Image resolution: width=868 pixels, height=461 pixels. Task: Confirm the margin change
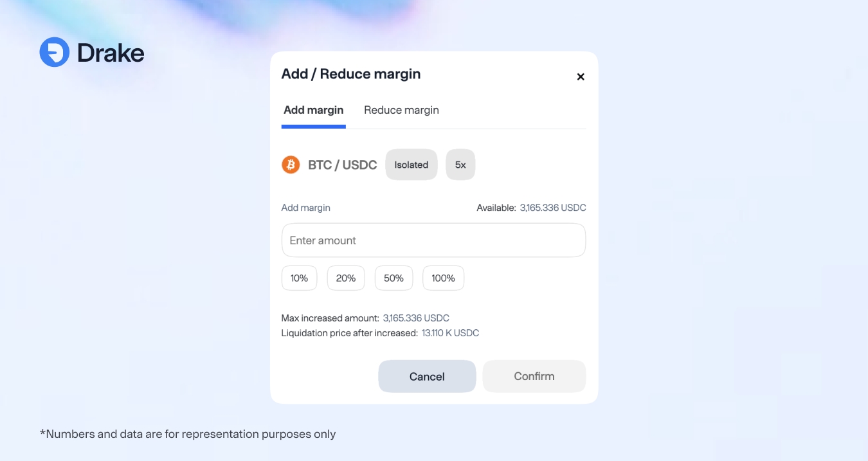(x=534, y=376)
